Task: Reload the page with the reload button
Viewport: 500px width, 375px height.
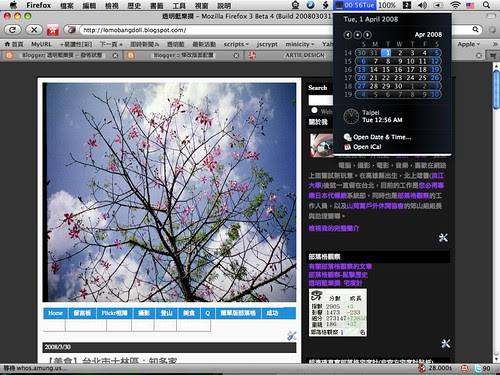Action: pyautogui.click(x=12, y=30)
